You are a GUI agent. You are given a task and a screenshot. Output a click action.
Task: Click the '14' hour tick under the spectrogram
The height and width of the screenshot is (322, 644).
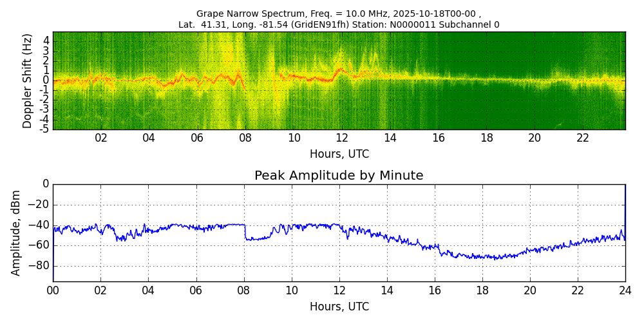[390, 138]
